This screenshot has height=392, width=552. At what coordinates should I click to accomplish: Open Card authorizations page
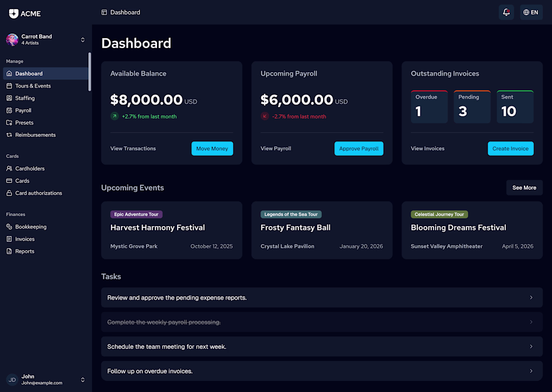point(45,193)
